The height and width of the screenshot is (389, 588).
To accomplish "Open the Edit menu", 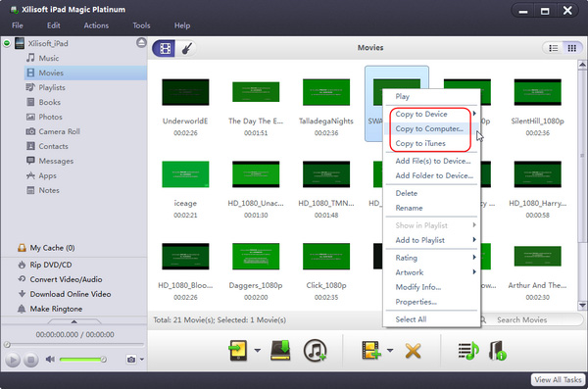I will point(54,25).
